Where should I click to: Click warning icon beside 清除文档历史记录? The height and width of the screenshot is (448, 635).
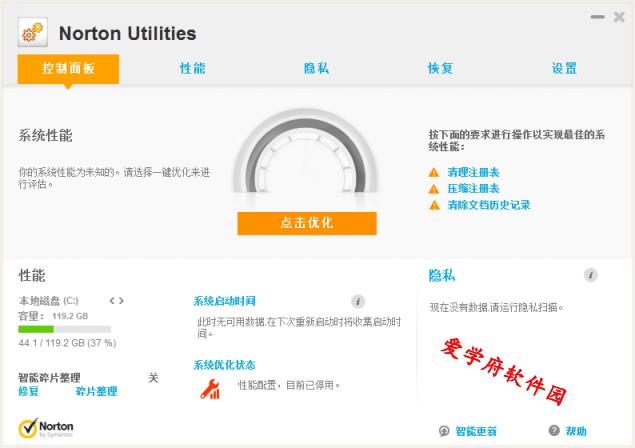[x=434, y=205]
